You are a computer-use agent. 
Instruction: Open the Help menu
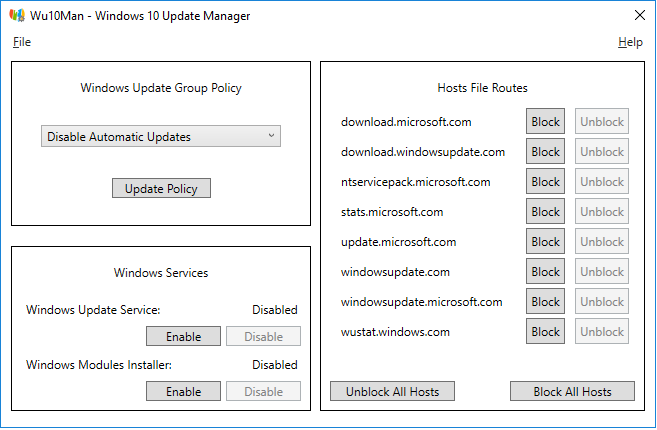(630, 42)
